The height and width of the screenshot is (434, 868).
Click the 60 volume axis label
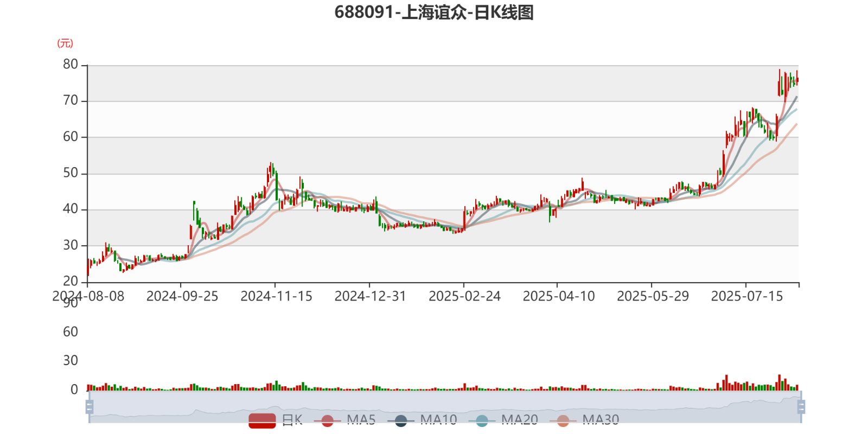click(71, 332)
